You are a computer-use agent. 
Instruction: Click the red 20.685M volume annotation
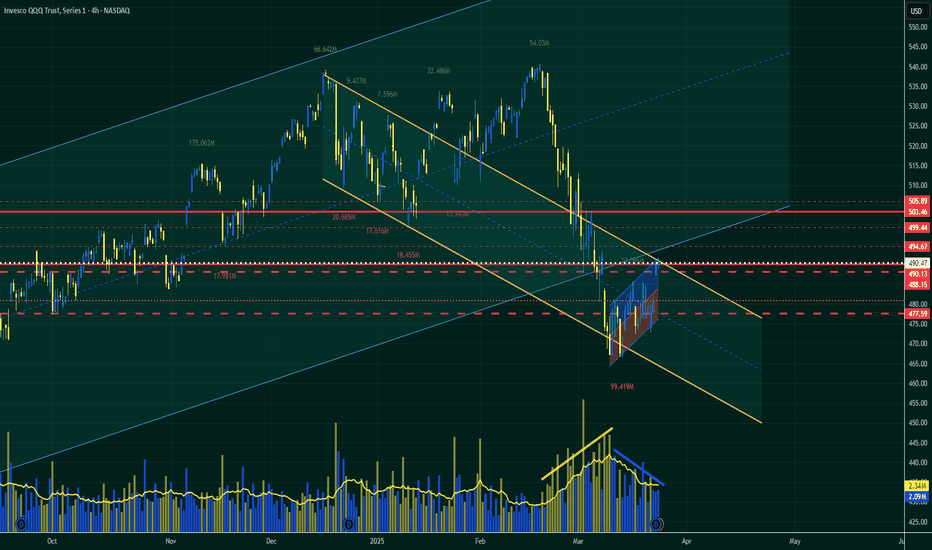pyautogui.click(x=344, y=217)
